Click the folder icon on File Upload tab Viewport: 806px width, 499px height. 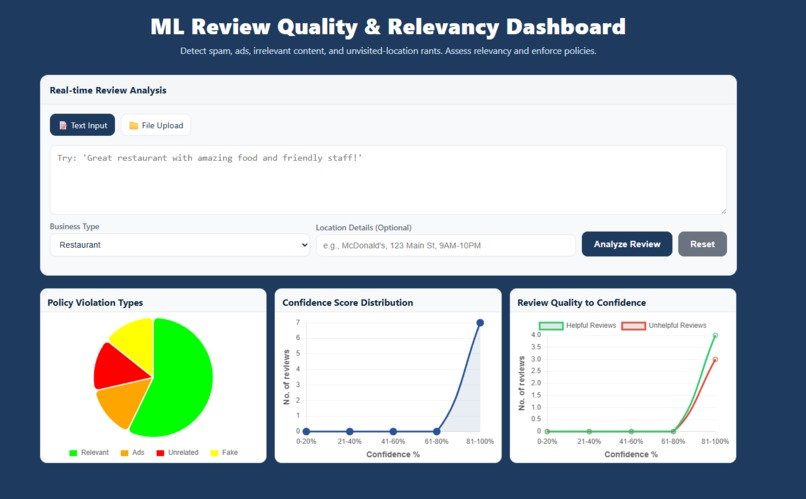[134, 126]
